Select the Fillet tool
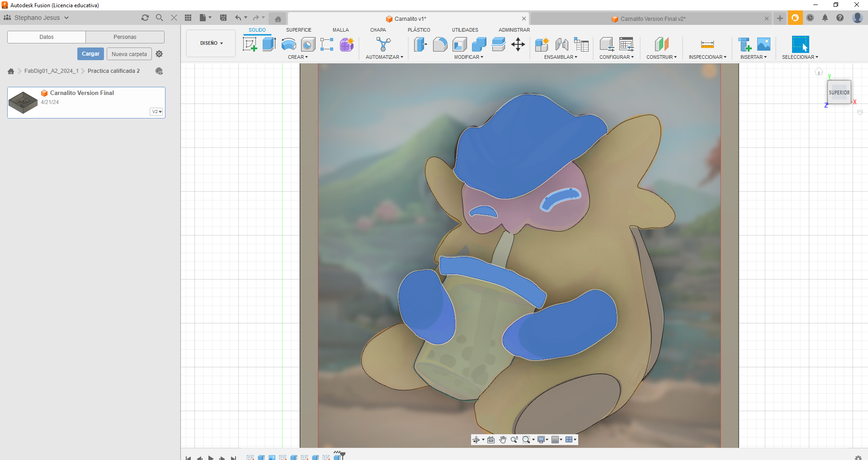The width and height of the screenshot is (868, 460). pyautogui.click(x=440, y=44)
